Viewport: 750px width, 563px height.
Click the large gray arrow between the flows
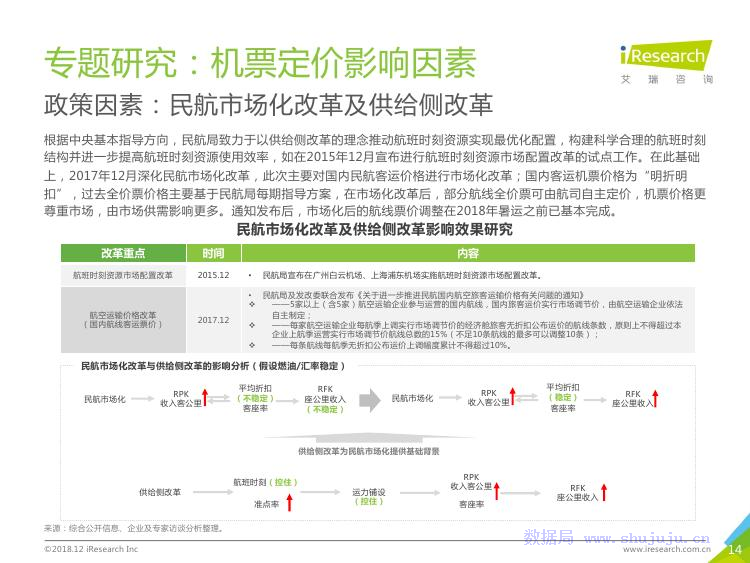click(x=370, y=400)
